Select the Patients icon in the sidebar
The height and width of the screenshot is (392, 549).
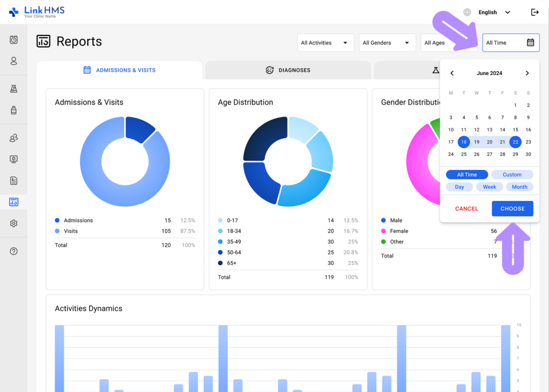coord(13,61)
